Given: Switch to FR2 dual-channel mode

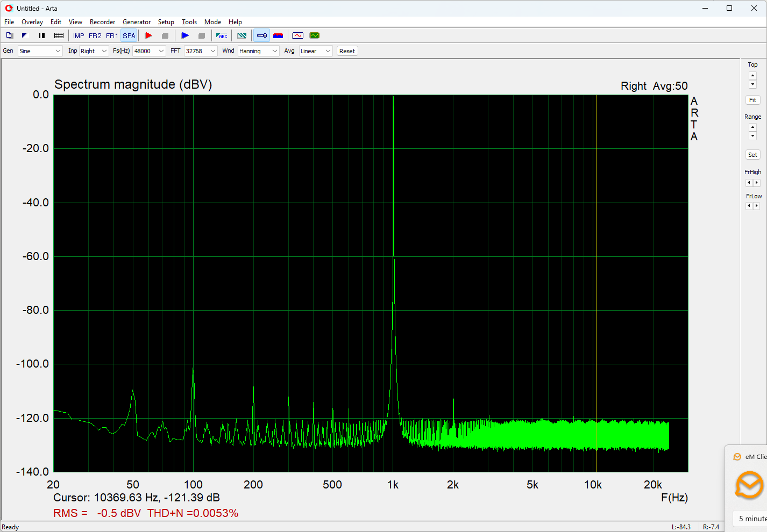Looking at the screenshot, I should pos(95,36).
